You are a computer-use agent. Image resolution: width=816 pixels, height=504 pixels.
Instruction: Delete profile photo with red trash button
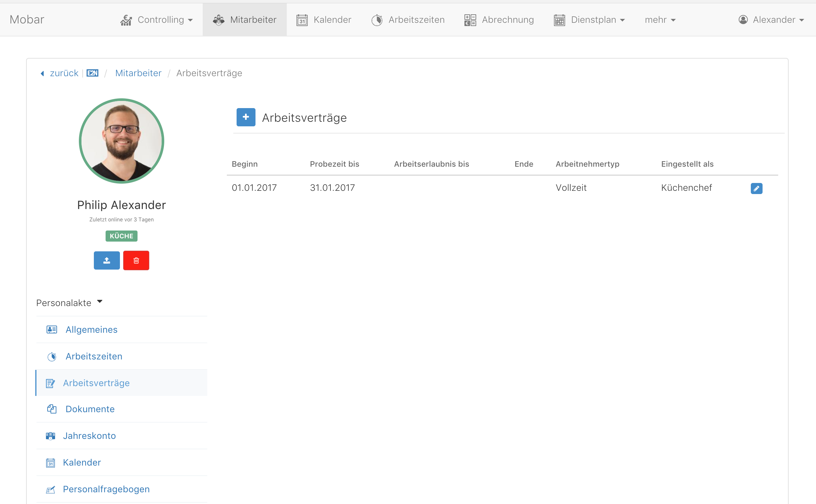136,260
